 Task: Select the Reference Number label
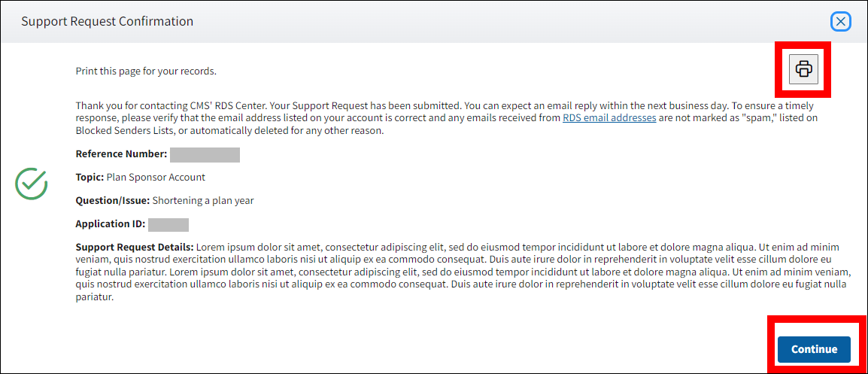(x=120, y=154)
